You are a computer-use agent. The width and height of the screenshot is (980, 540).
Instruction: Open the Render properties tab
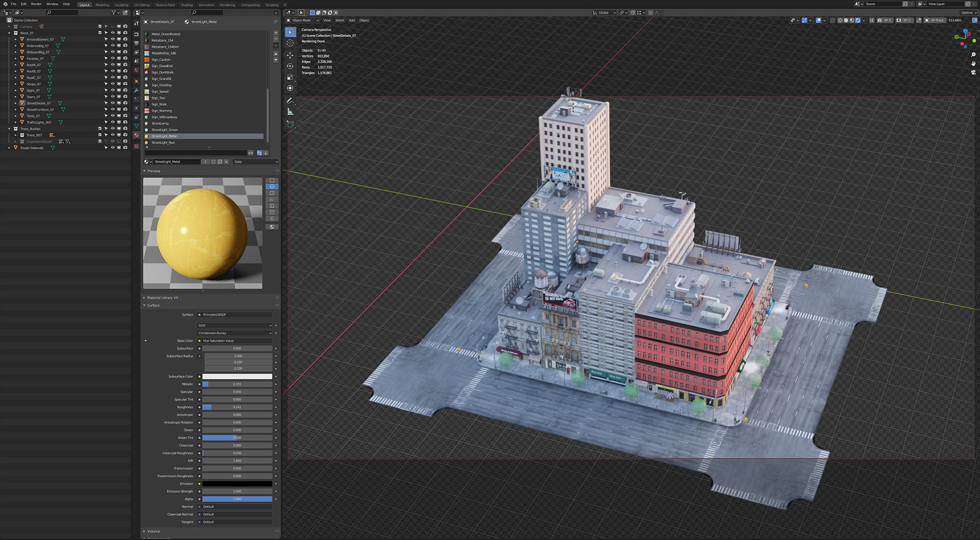[136, 34]
